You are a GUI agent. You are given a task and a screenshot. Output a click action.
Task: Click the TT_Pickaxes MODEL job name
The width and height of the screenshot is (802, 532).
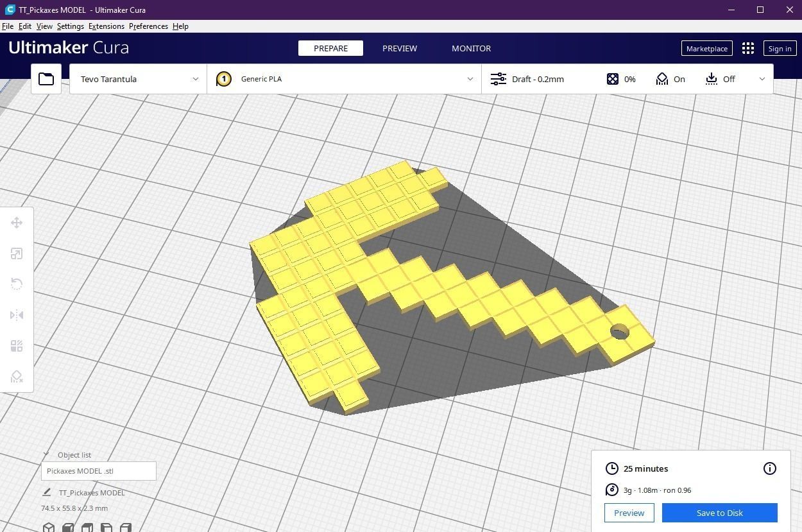pyautogui.click(x=92, y=493)
